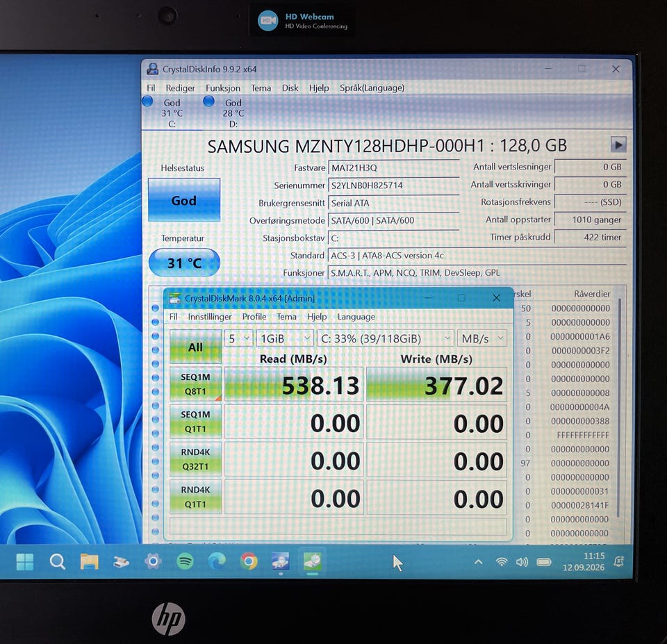Open the Funksjon menu in CrystalDiskInfo
Image resolution: width=667 pixels, height=644 pixels.
point(223,88)
